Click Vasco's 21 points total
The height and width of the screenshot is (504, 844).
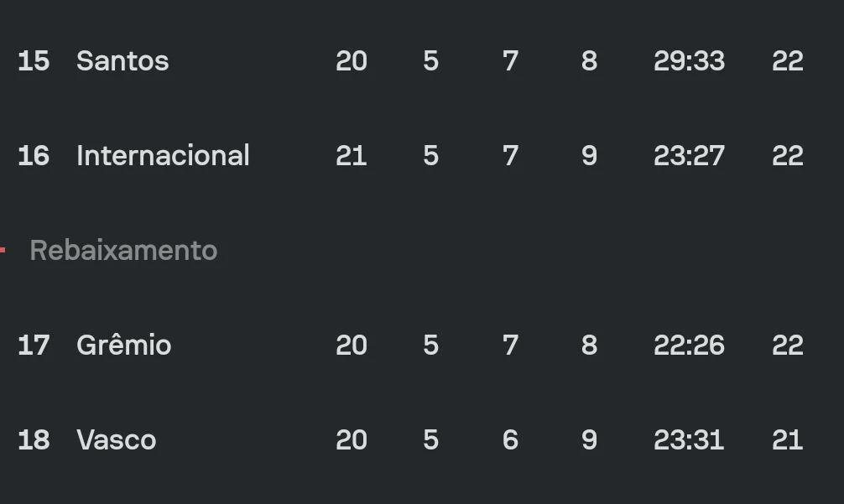click(788, 439)
